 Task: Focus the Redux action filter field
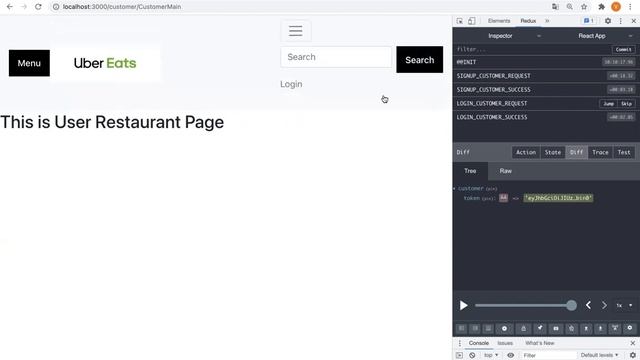point(532,49)
